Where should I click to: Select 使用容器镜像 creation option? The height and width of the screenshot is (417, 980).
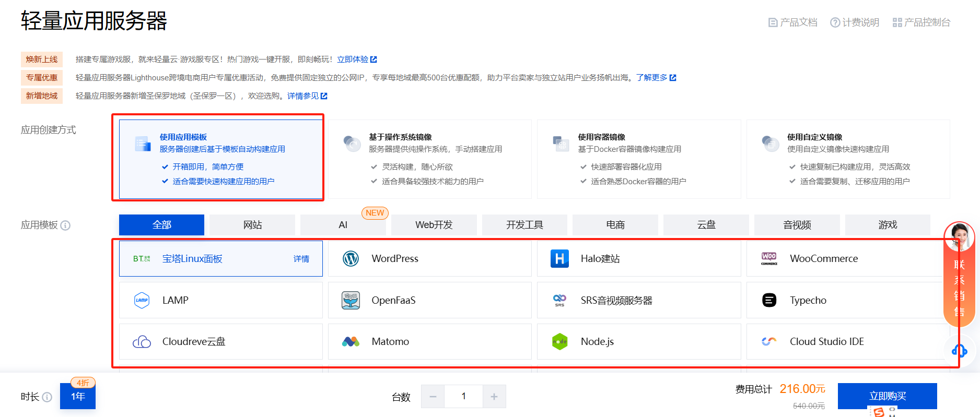tap(639, 159)
